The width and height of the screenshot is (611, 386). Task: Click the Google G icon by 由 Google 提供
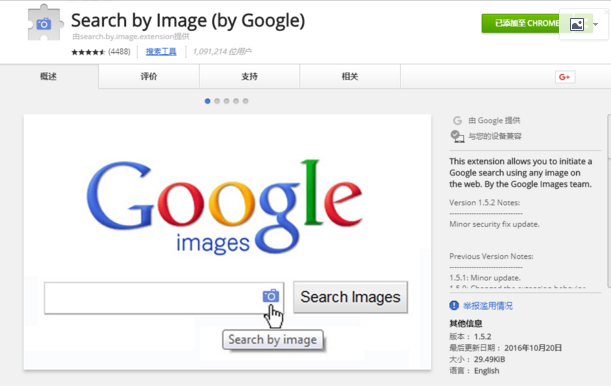click(457, 120)
